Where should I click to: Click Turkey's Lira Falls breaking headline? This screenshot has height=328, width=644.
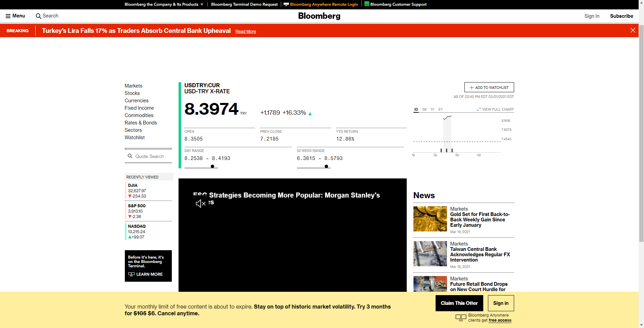pos(136,31)
